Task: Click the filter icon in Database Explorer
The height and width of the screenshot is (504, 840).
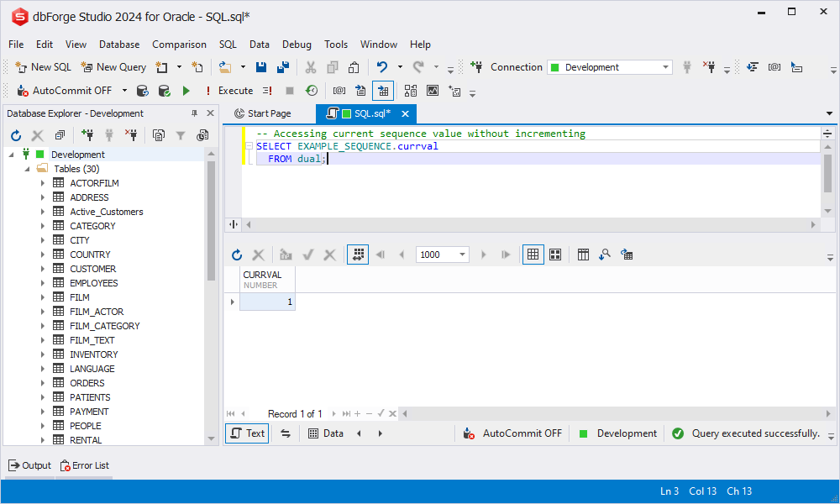Action: click(181, 135)
